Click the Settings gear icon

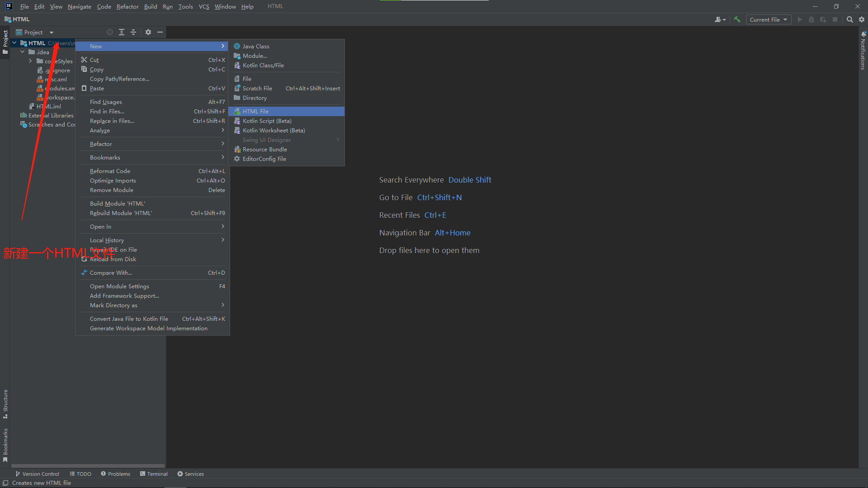pyautogui.click(x=148, y=32)
